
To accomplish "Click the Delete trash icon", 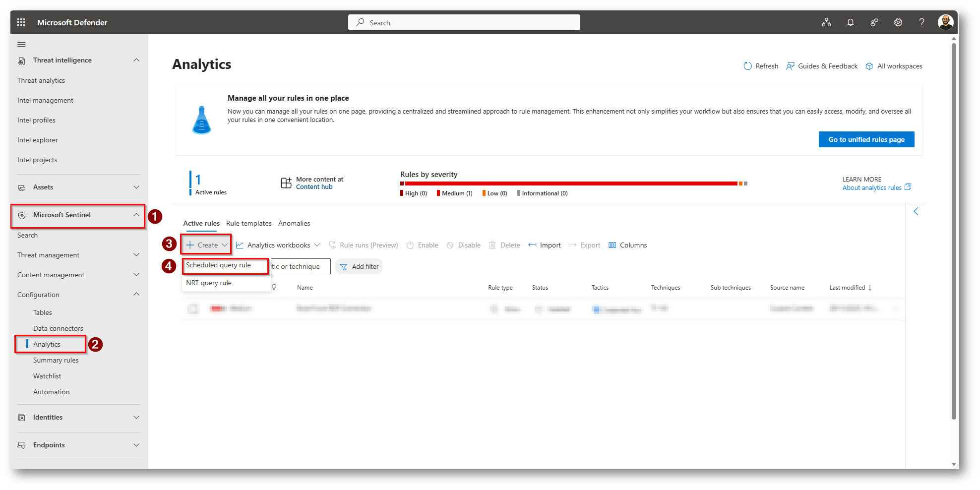I will click(x=492, y=245).
